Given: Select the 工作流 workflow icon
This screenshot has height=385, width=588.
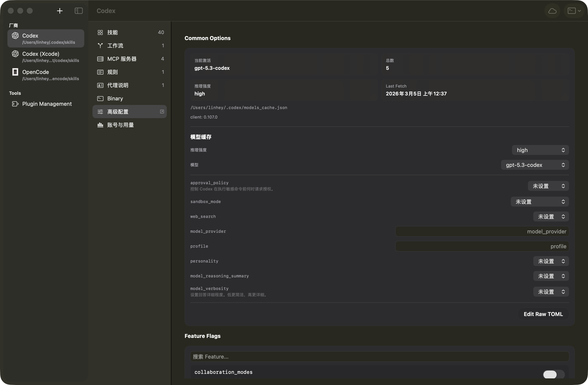Looking at the screenshot, I should (x=100, y=45).
